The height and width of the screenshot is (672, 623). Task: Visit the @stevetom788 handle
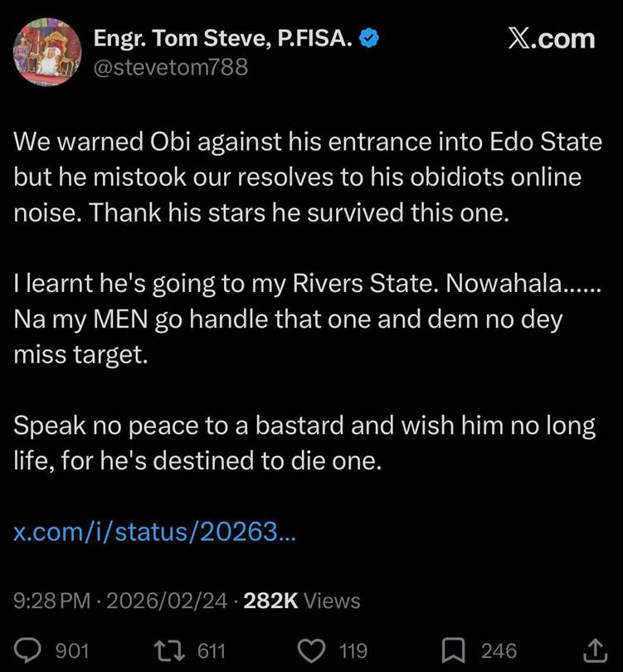pos(170,67)
